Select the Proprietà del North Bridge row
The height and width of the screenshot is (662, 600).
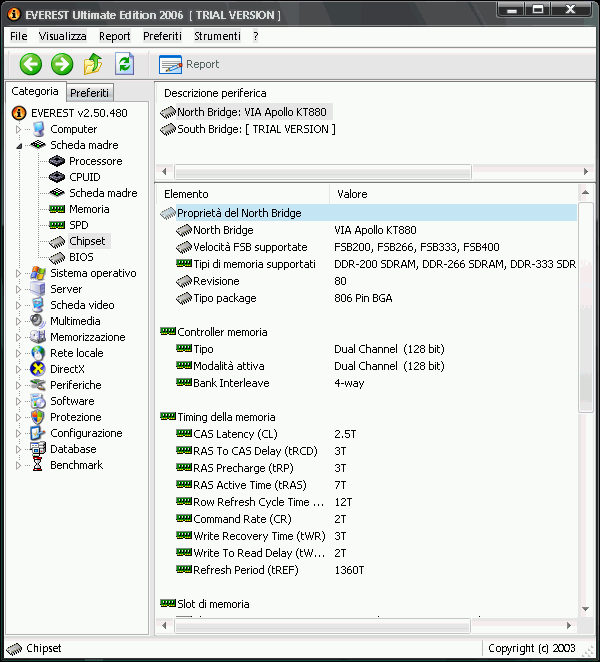coord(368,213)
